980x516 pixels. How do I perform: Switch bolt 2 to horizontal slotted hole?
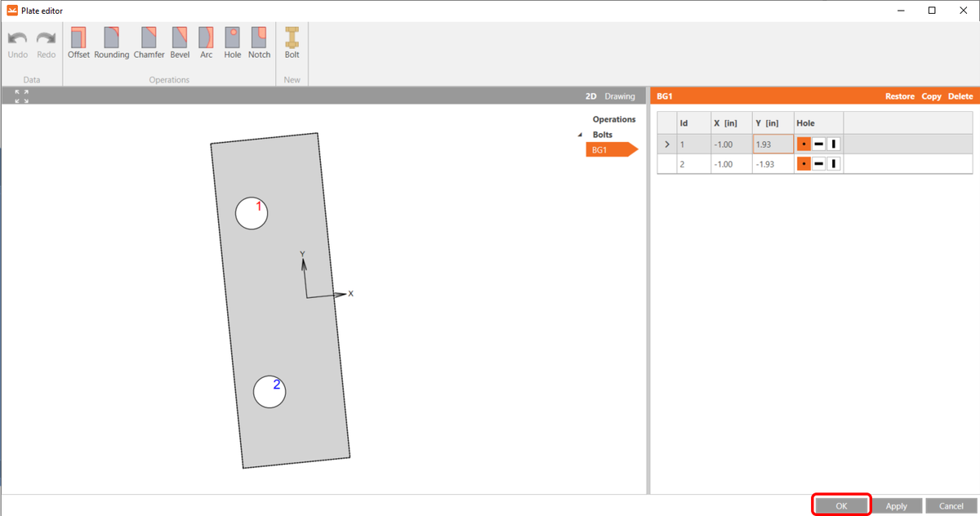(x=817, y=163)
